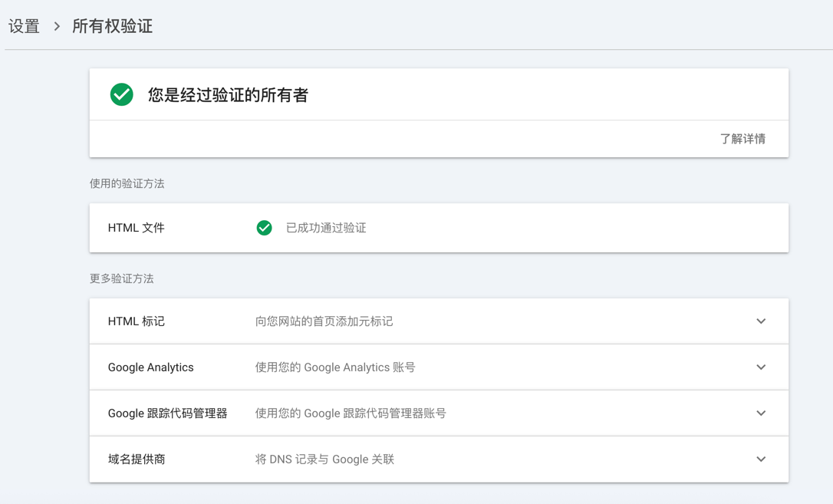Click the large green verified checkmark icon
The height and width of the screenshot is (504, 833).
pyautogui.click(x=121, y=94)
